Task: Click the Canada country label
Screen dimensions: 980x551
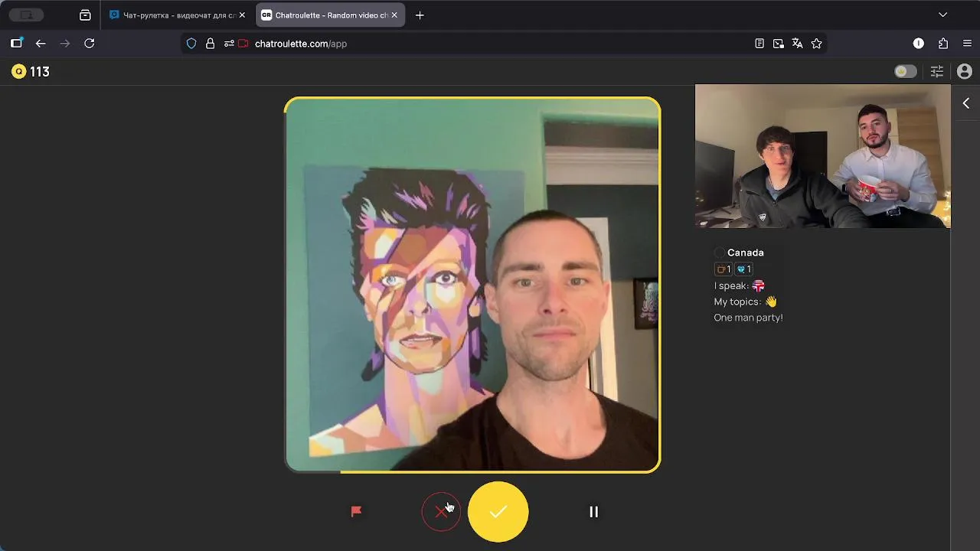Action: click(745, 253)
